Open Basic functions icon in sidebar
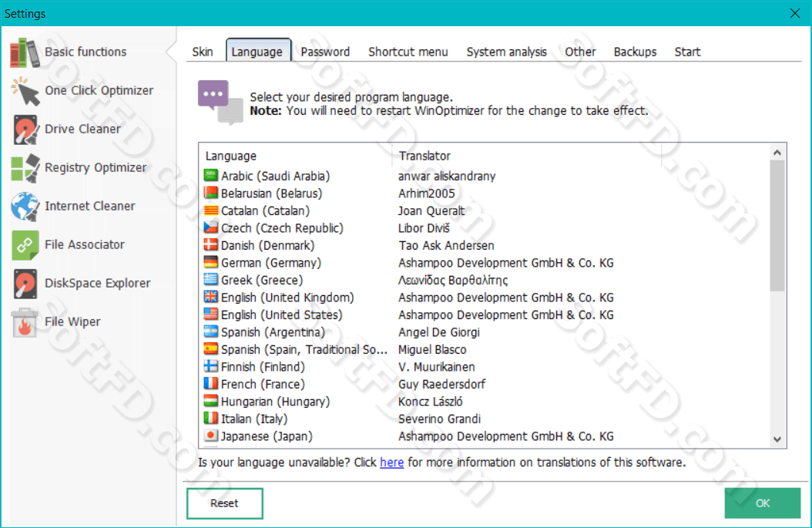Image resolution: width=812 pixels, height=528 pixels. (25, 52)
